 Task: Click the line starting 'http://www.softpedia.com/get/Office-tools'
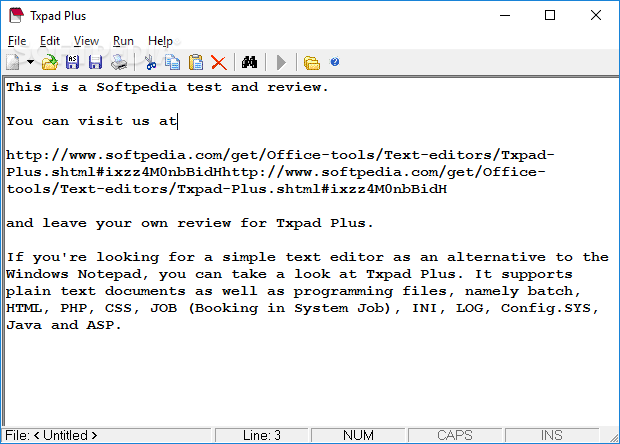click(280, 155)
